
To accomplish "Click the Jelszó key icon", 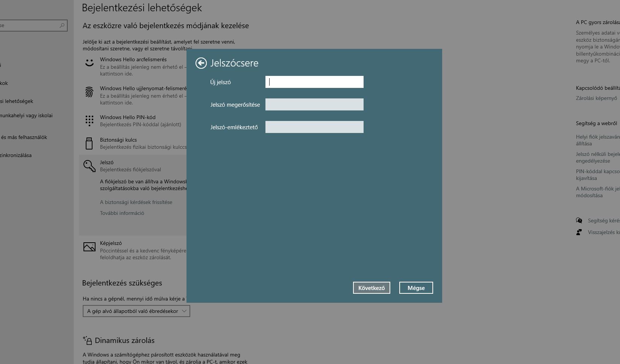I will tap(89, 166).
